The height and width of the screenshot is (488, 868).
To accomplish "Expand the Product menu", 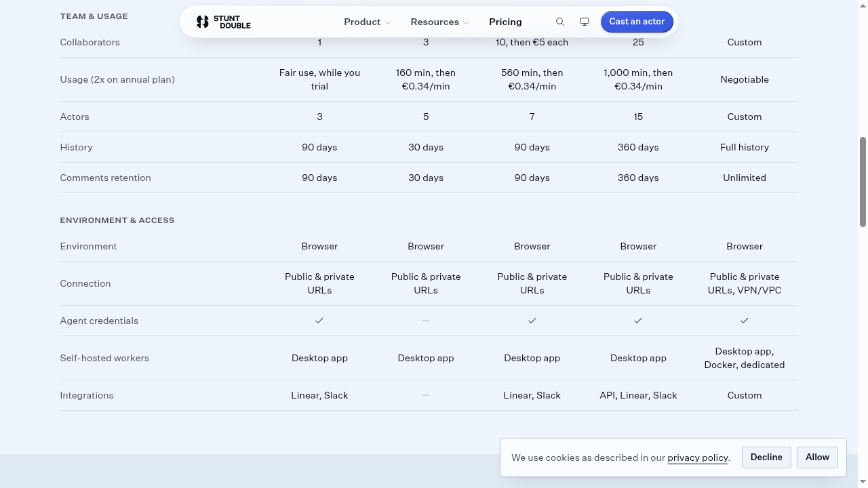I will (367, 22).
